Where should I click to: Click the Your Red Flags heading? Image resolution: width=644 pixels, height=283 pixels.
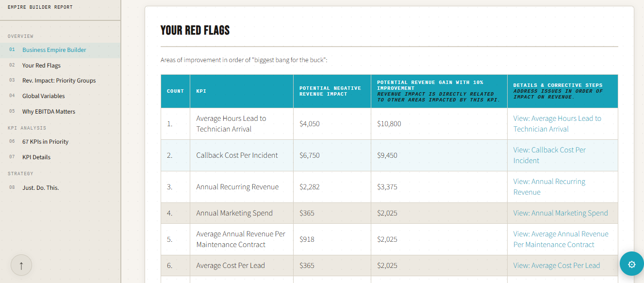coord(195,31)
